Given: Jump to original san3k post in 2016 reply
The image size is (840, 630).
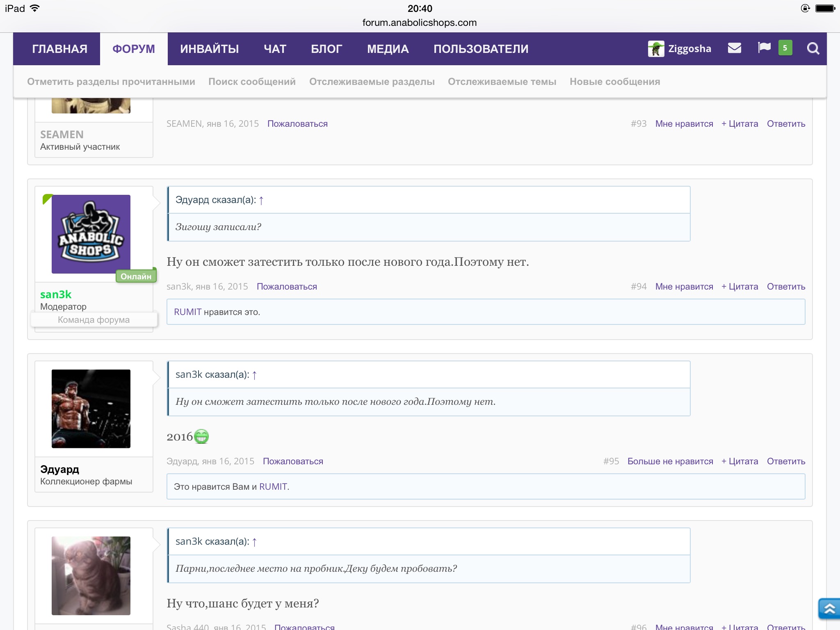Looking at the screenshot, I should 254,375.
